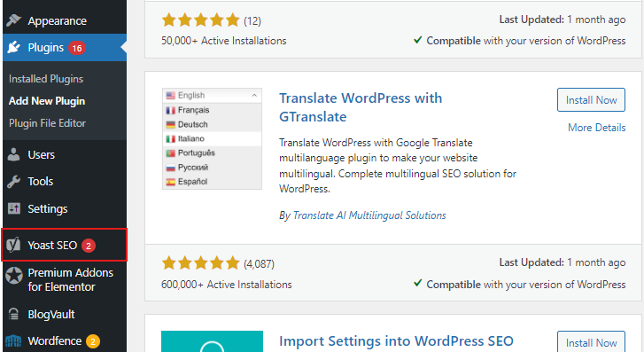Click GTranslate five-star rating
This screenshot has height=352, width=644.
[x=200, y=262]
